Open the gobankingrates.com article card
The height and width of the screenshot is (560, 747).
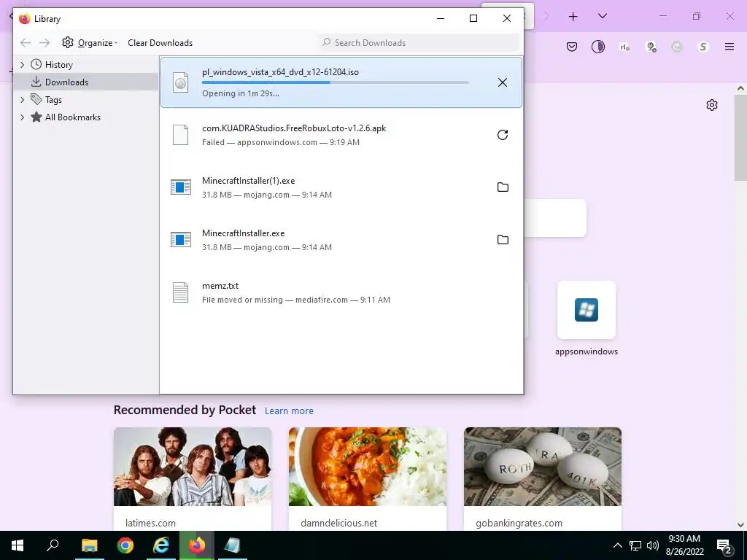pyautogui.click(x=543, y=478)
